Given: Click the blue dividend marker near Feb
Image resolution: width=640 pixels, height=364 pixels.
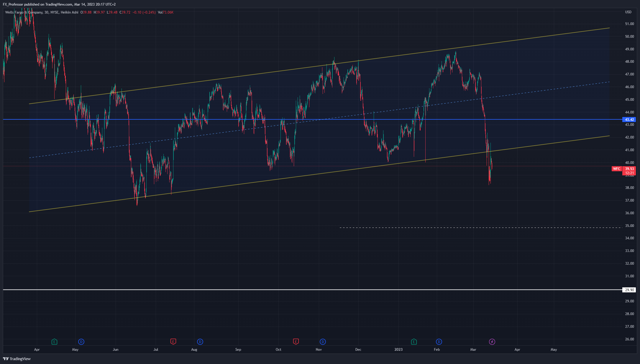Looking at the screenshot, I should 439,342.
